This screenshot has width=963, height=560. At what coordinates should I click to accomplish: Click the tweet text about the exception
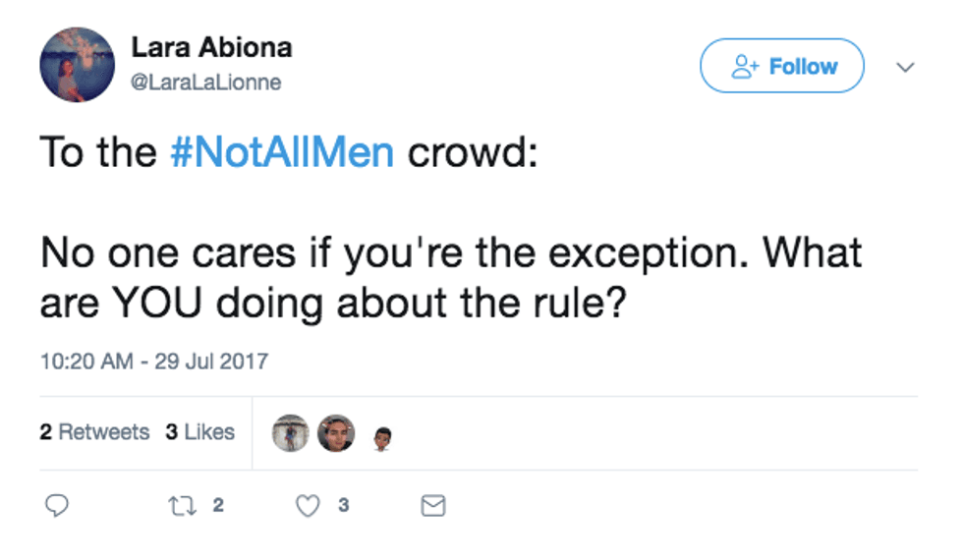point(450,277)
